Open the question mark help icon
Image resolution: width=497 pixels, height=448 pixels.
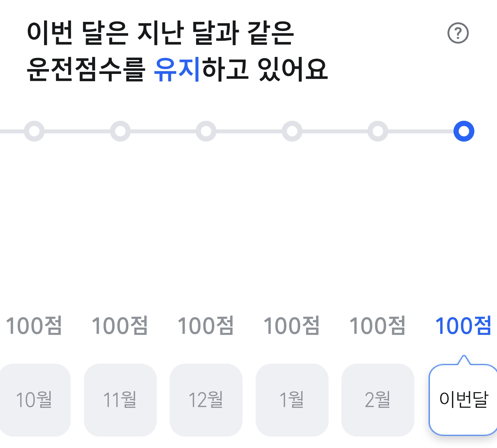(x=458, y=33)
